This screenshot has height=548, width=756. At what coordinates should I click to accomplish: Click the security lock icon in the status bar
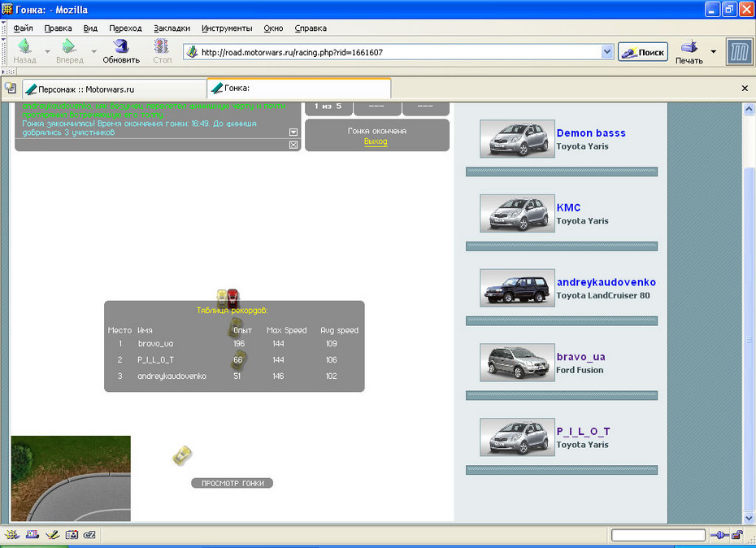tap(736, 534)
